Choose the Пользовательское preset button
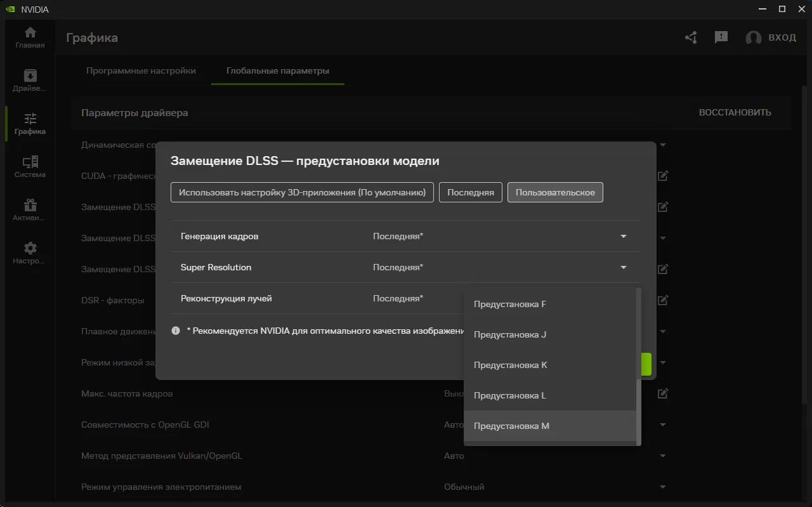The height and width of the screenshot is (507, 812). click(555, 192)
